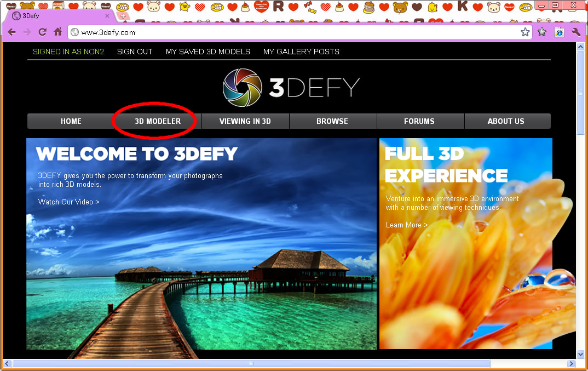Click the vertical scrollbar down arrow
The height and width of the screenshot is (371, 588).
coord(581,355)
